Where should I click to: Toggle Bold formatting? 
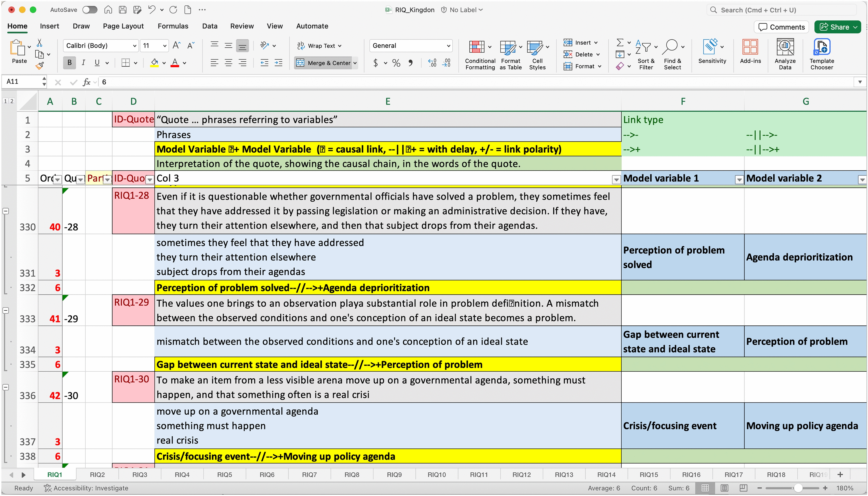click(69, 63)
